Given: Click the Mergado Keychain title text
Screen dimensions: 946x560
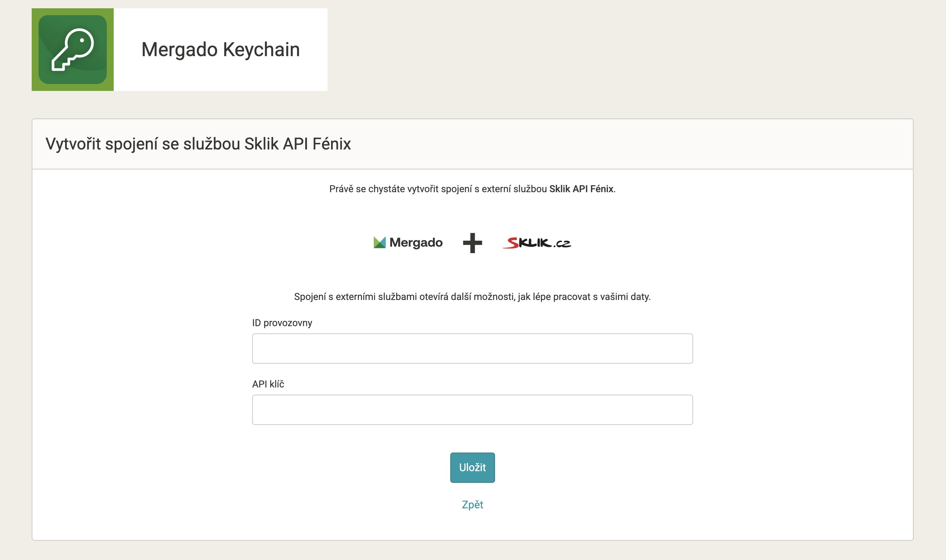Looking at the screenshot, I should [220, 50].
